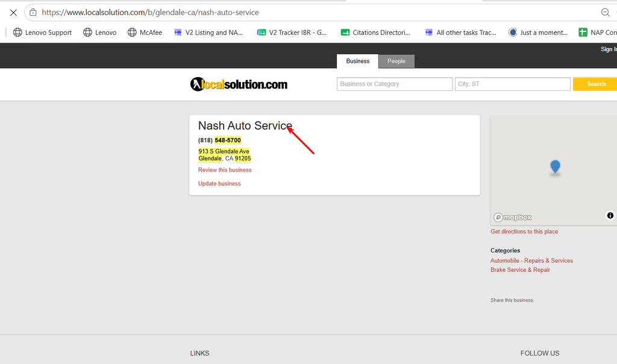The width and height of the screenshot is (617, 364).
Task: Switch to the People tab
Action: coord(396,61)
